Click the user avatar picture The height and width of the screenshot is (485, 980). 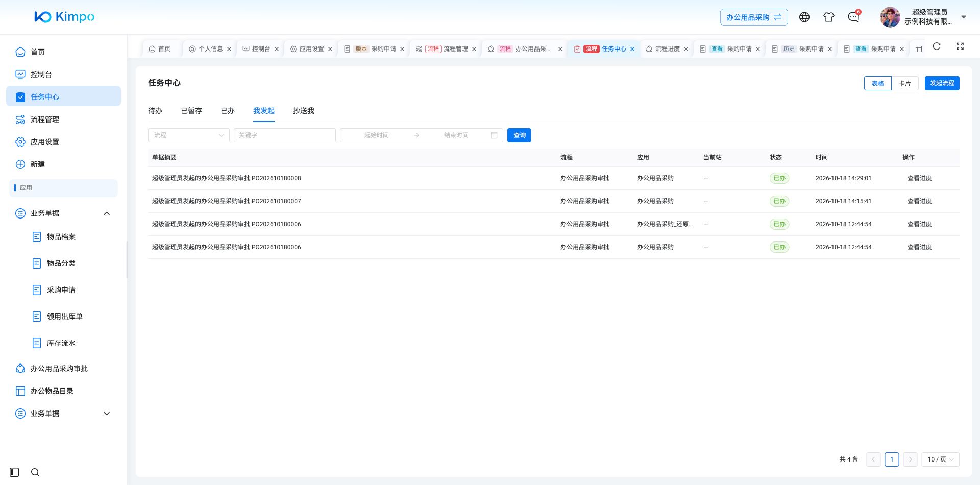890,17
